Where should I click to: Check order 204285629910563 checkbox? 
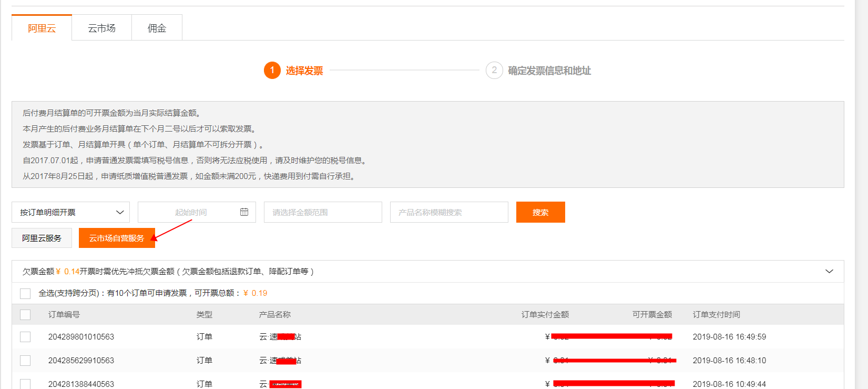tap(25, 361)
